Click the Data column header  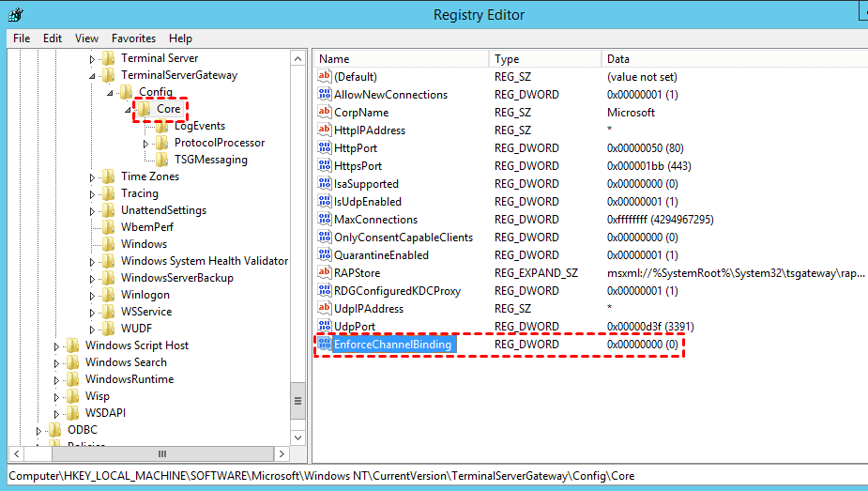618,59
